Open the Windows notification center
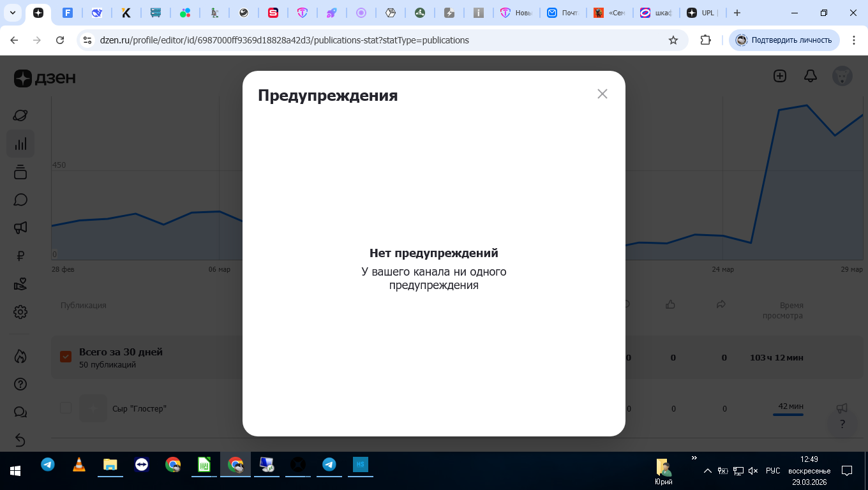868x490 pixels. 848,471
